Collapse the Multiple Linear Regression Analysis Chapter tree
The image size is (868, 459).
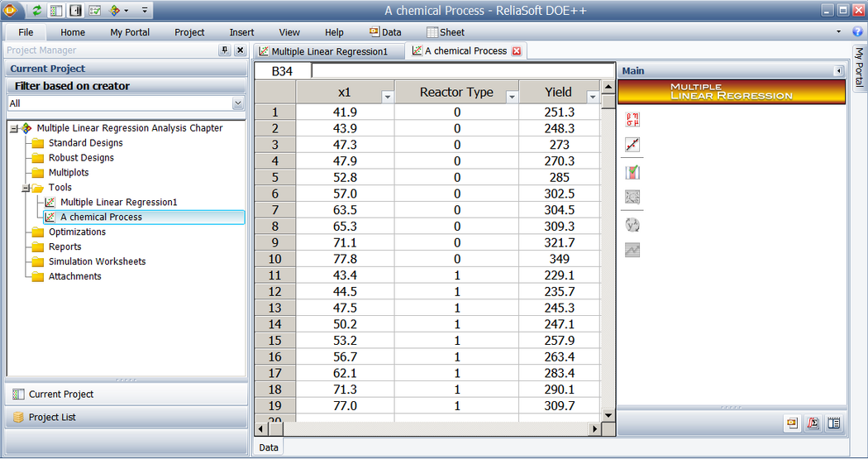click(14, 128)
